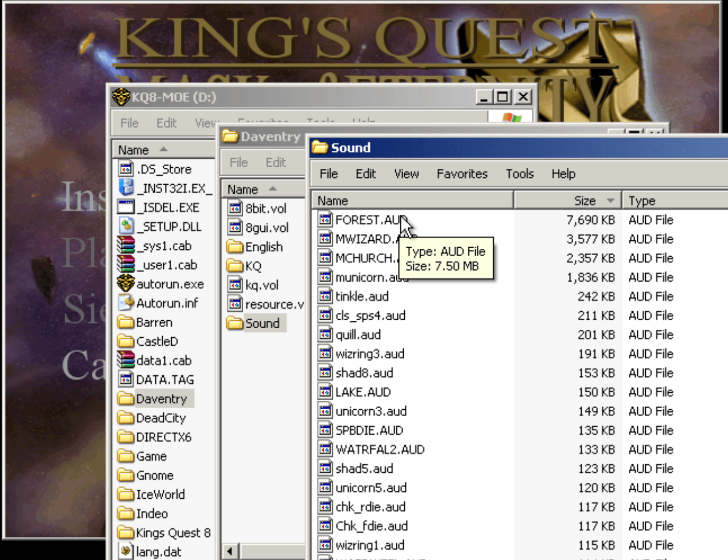Click the municorn file icon

pos(325,277)
